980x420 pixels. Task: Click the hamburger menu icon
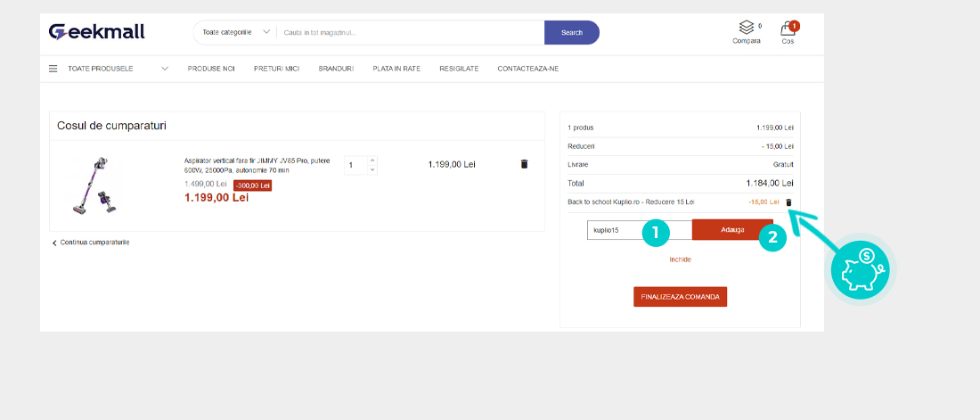(x=53, y=69)
